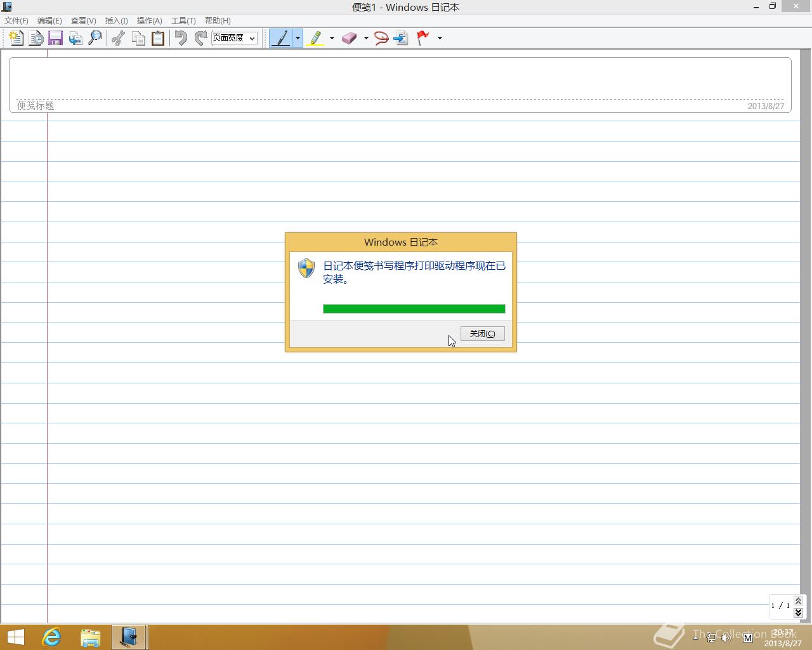Open File Explorer from the taskbar
The image size is (812, 650).
pos(91,637)
